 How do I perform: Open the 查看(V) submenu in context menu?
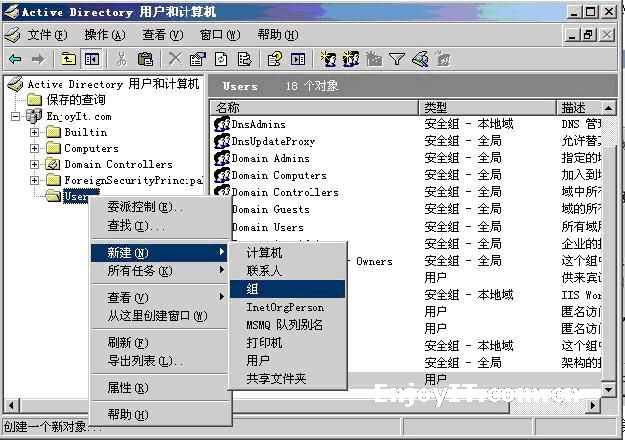pos(159,297)
